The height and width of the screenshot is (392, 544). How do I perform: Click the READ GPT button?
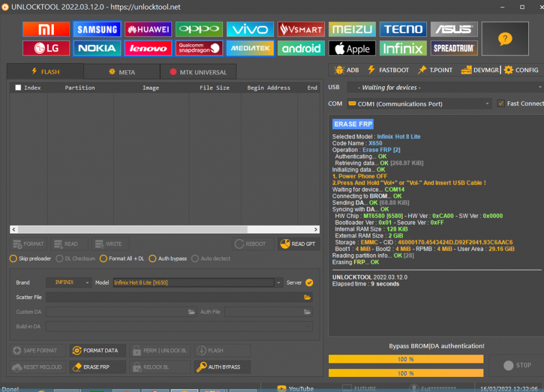click(299, 244)
